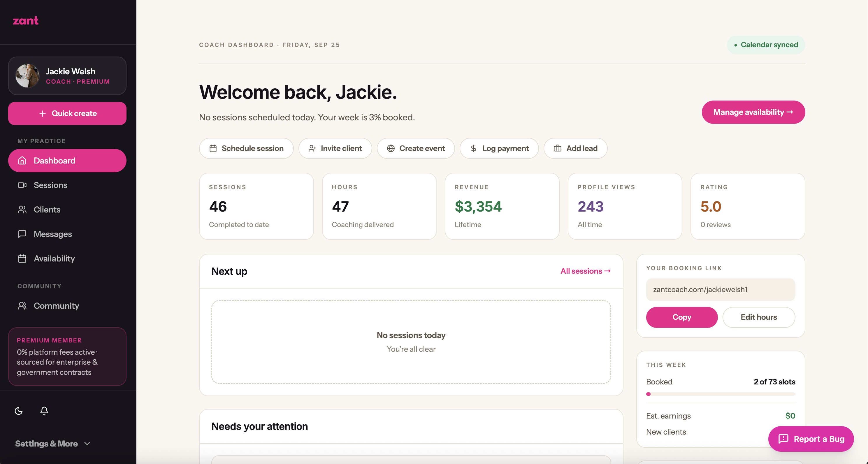
Task: Click the Quick create button
Action: (x=67, y=114)
